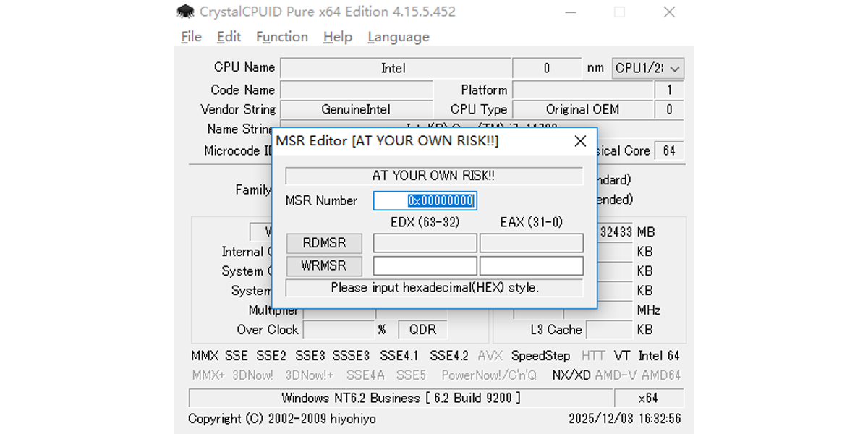Click the HTT feature label

(x=593, y=356)
